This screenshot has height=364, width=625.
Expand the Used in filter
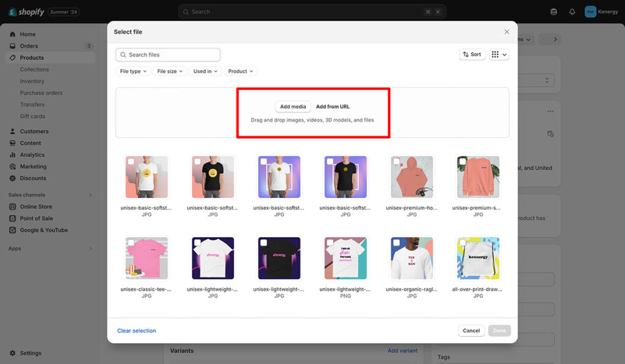point(204,71)
